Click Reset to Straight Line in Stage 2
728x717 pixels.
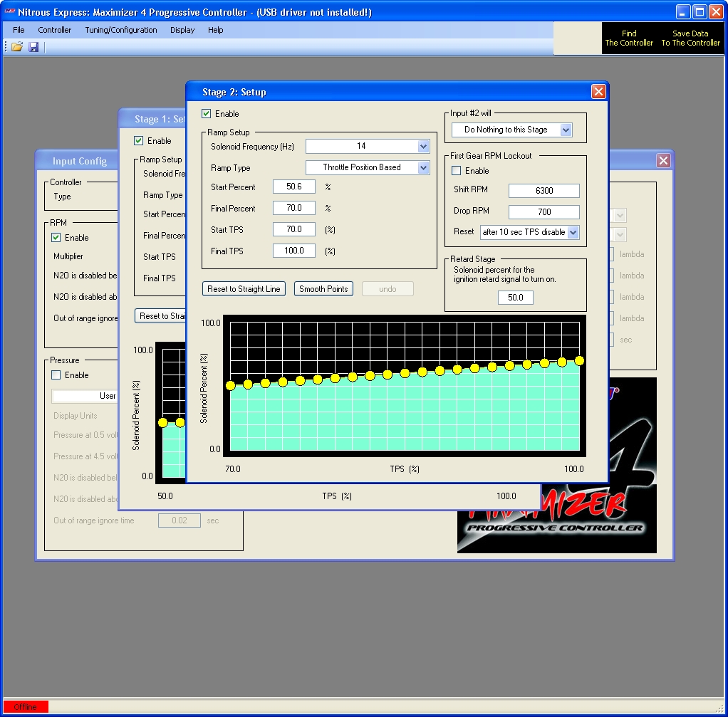[x=244, y=288]
